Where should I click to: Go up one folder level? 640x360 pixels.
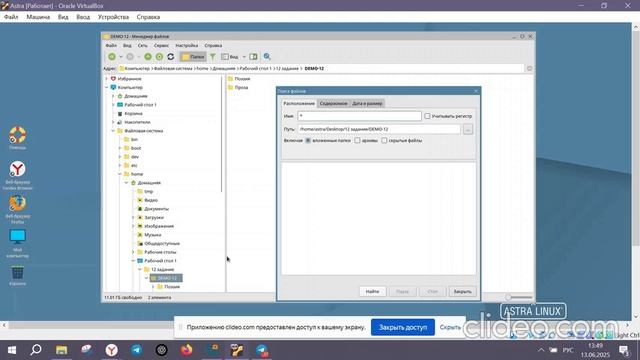click(148, 57)
